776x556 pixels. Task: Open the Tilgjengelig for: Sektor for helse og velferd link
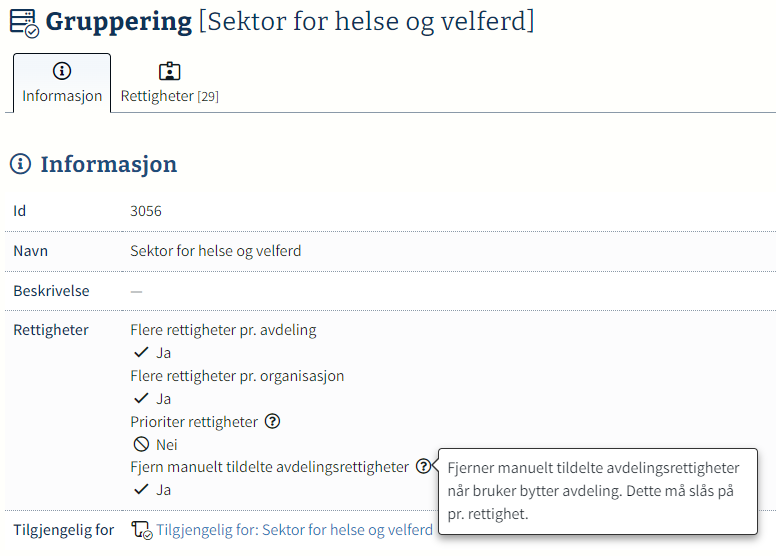pyautogui.click(x=294, y=530)
